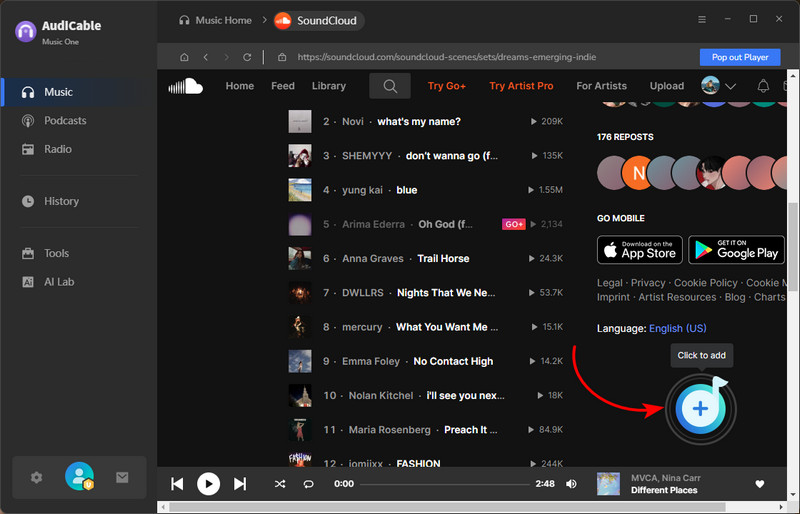800x514 pixels.
Task: Open the mail envelope icon in sidebar
Action: 122,477
